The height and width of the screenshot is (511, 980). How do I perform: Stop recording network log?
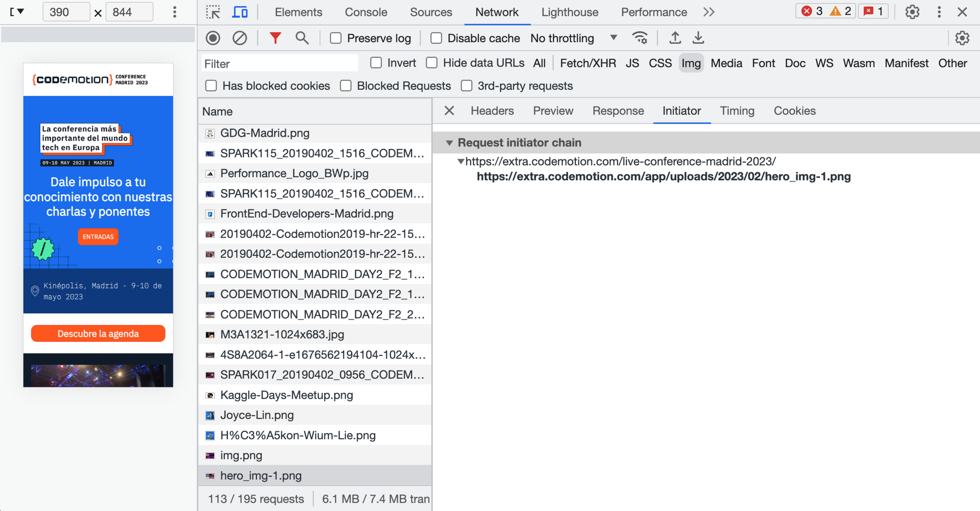213,38
